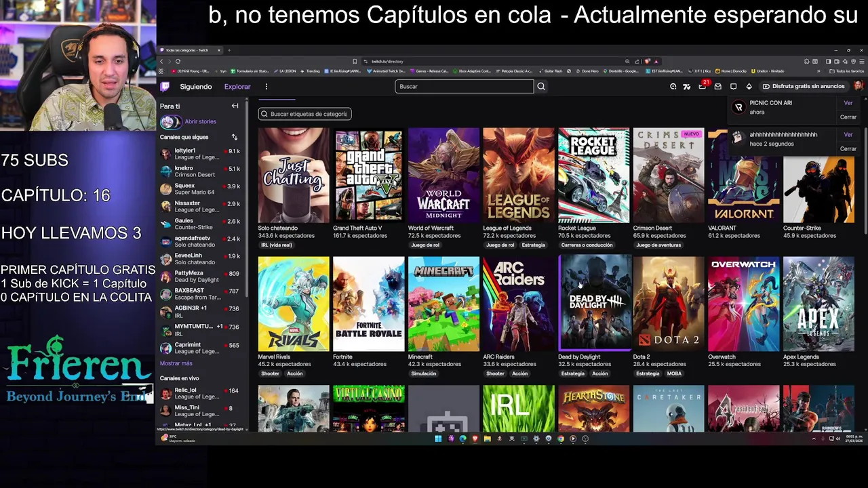
Task: Sort followed channels list
Action: point(234,137)
